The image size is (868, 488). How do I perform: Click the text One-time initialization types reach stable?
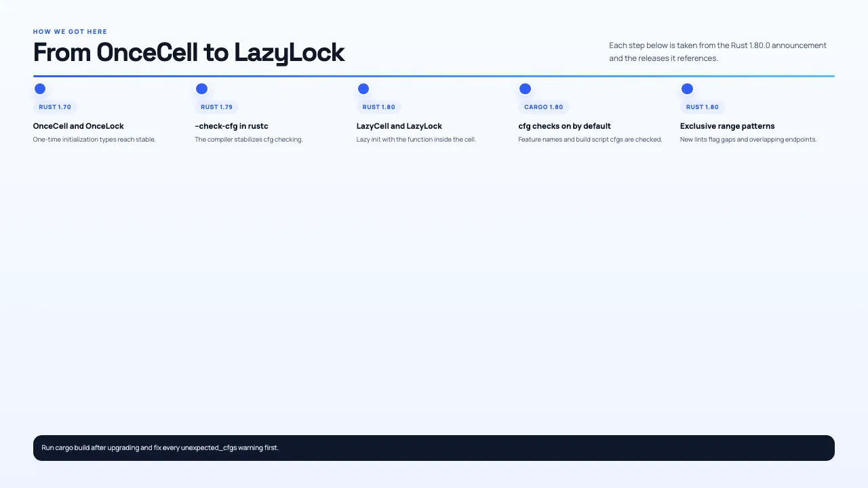(x=94, y=140)
